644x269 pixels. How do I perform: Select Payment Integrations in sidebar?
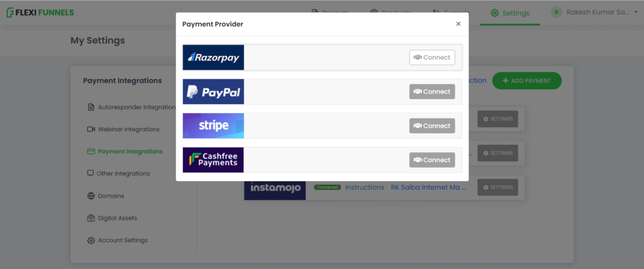(125, 151)
